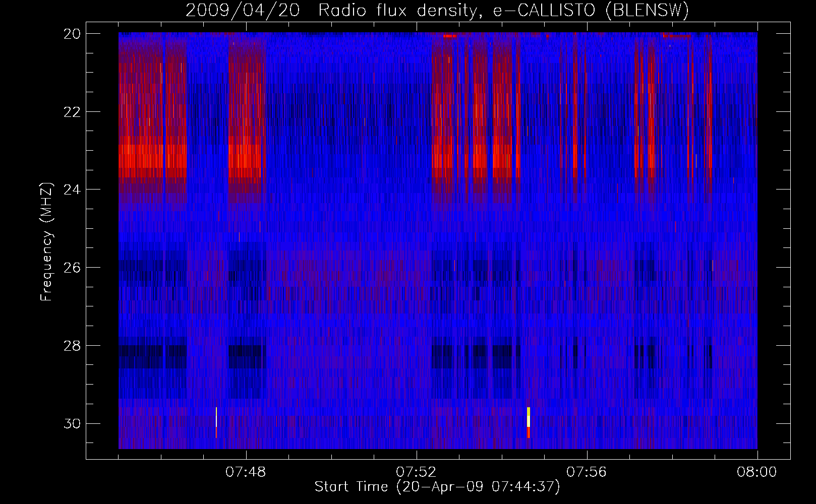Select the '07:52' time tick label
The width and height of the screenshot is (816, 504).
pyautogui.click(x=417, y=472)
